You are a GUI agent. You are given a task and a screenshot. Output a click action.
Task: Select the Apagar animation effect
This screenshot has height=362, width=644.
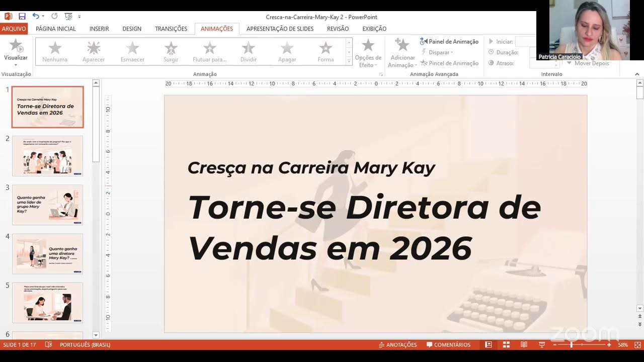coord(287,52)
